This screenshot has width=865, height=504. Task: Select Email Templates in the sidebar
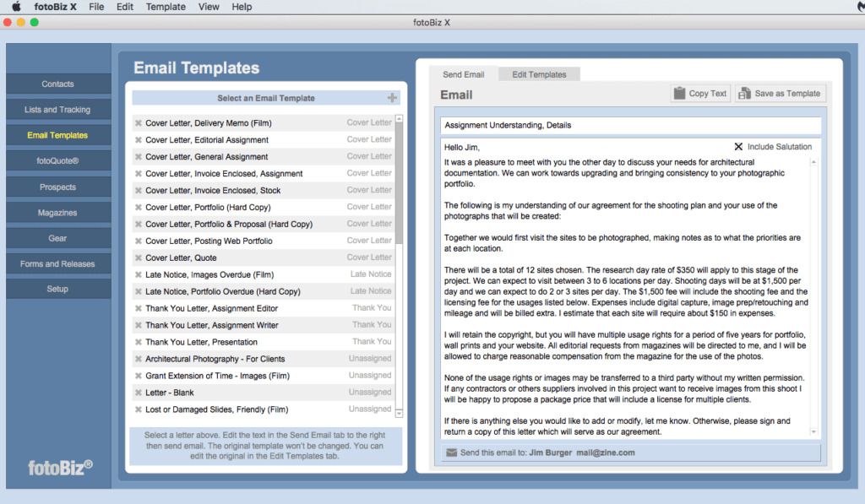click(58, 135)
